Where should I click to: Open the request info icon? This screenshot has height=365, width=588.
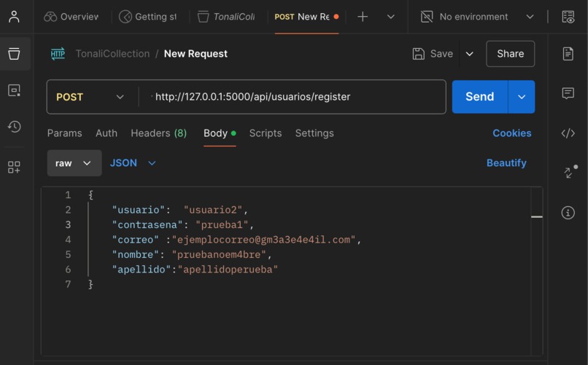(568, 213)
